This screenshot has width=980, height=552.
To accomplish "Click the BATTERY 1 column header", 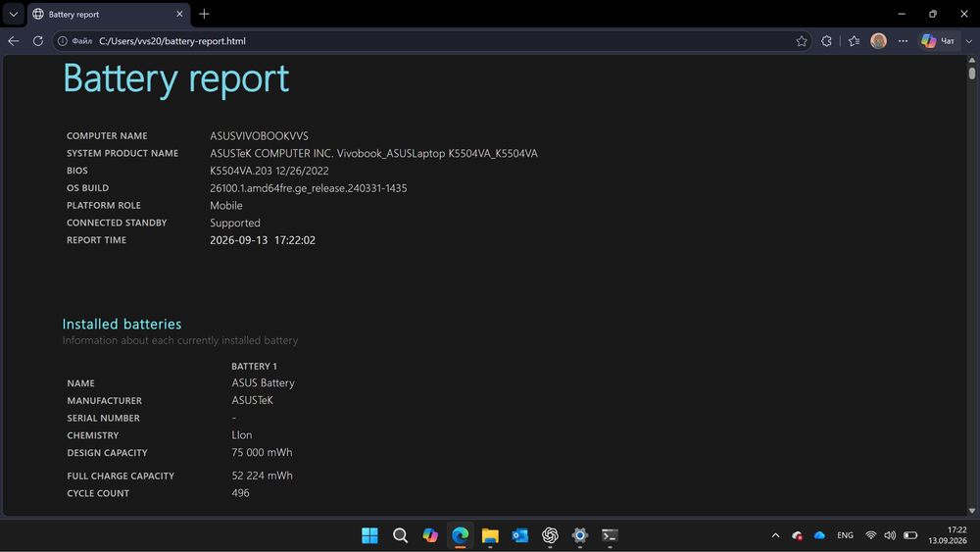I will [254, 367].
